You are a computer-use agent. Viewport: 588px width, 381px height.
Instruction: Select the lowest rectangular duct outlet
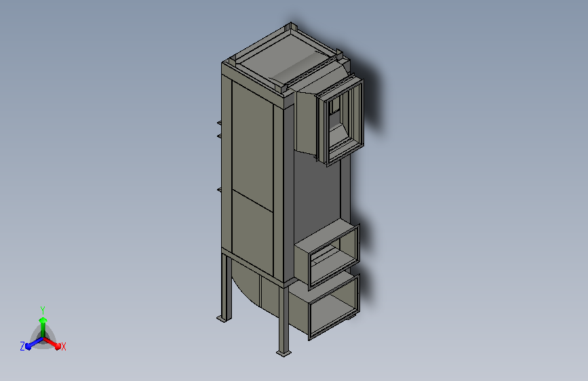click(x=334, y=308)
